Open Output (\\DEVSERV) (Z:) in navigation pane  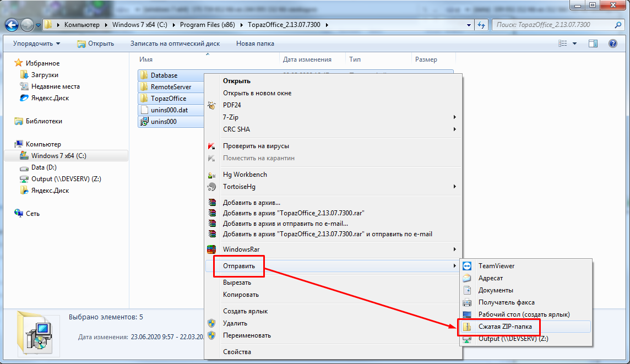click(66, 179)
